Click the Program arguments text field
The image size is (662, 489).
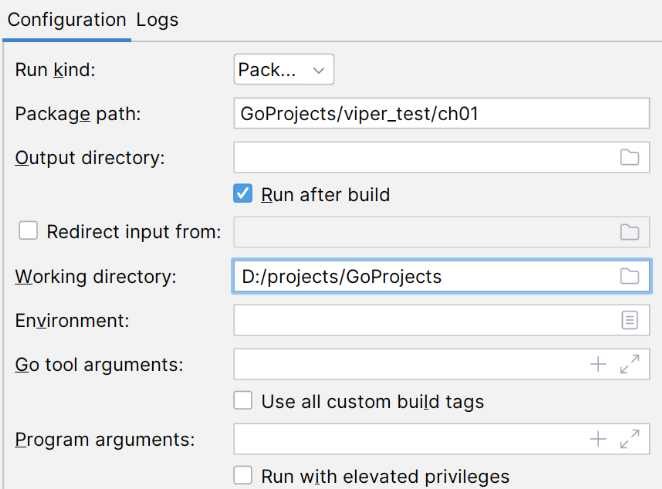pos(410,439)
